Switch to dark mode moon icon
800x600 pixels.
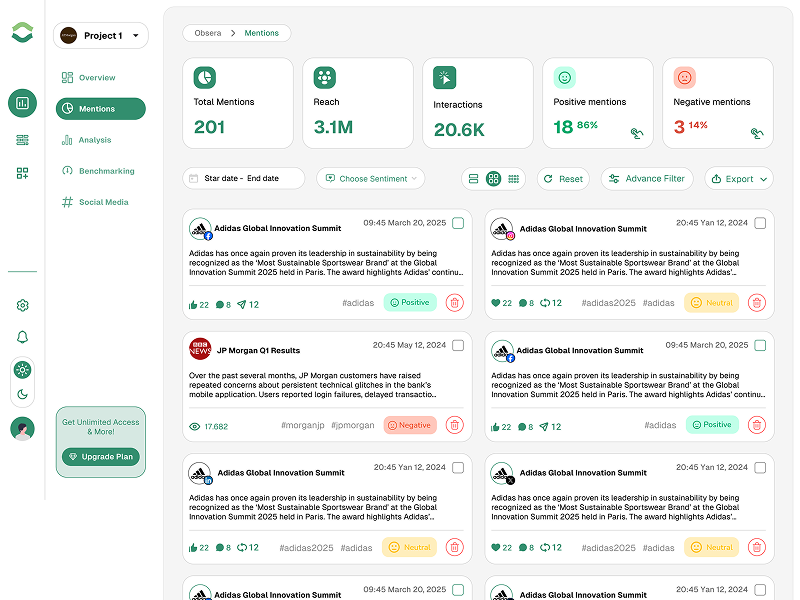coord(22,394)
